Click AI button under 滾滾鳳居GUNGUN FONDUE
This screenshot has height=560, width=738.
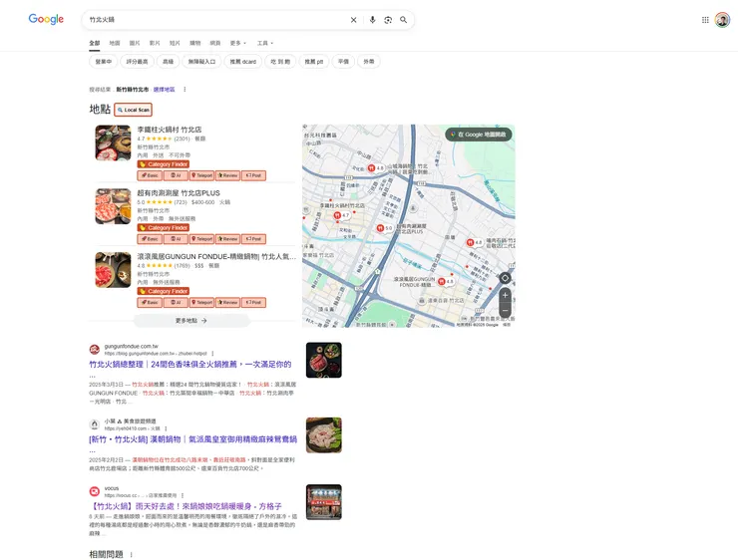point(176,302)
